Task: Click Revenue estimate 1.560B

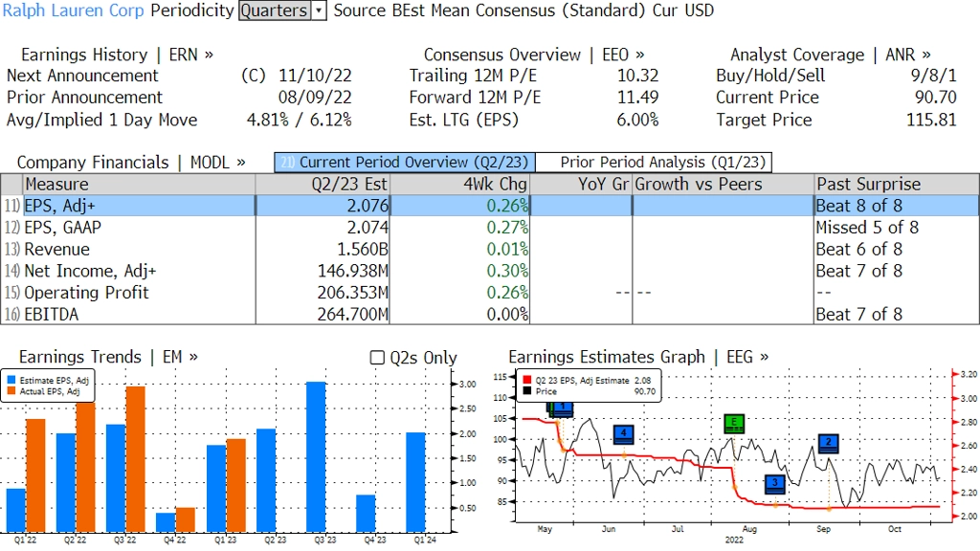Action: [x=363, y=250]
